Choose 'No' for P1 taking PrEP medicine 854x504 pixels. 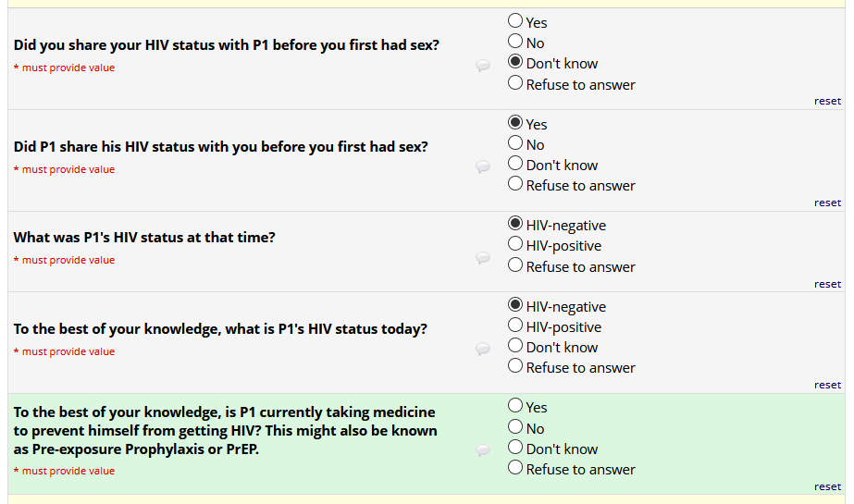point(515,427)
